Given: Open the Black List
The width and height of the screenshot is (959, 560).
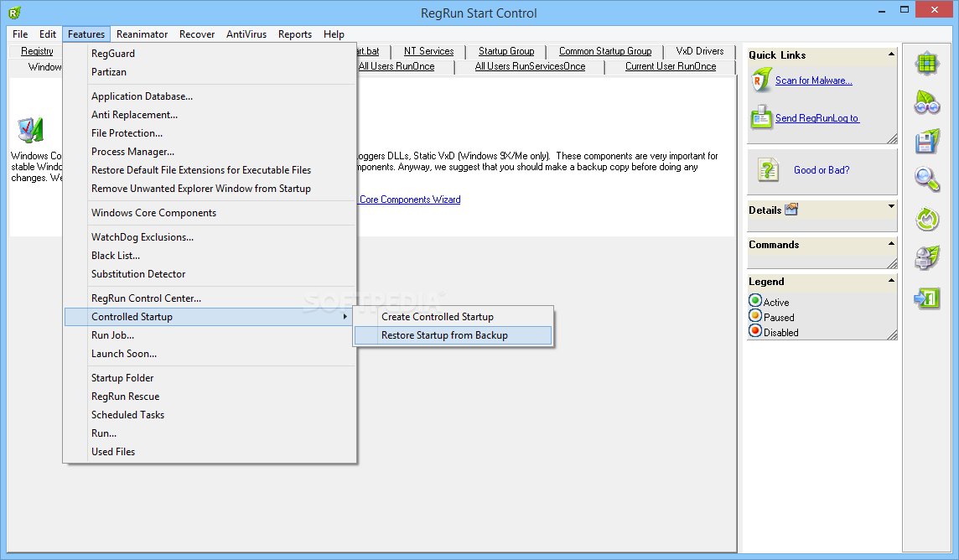Looking at the screenshot, I should [x=210, y=256].
